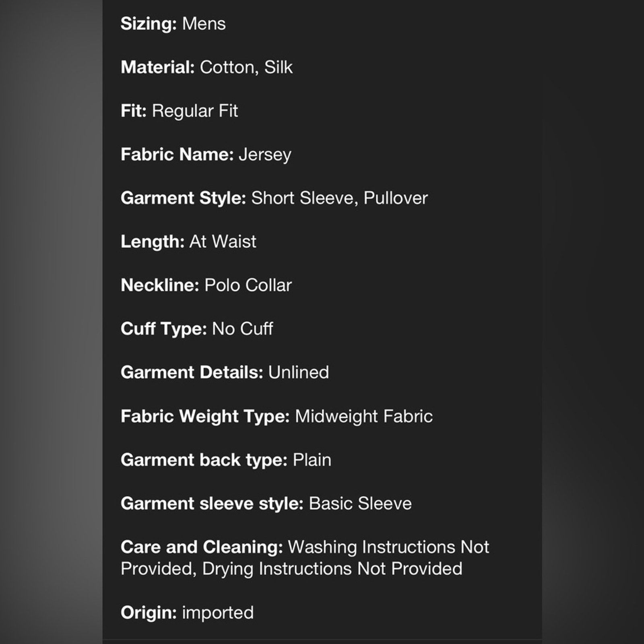This screenshot has width=644, height=644.
Task: Select Fabric Weight Type: Midweight Fabric line
Action: [x=277, y=416]
